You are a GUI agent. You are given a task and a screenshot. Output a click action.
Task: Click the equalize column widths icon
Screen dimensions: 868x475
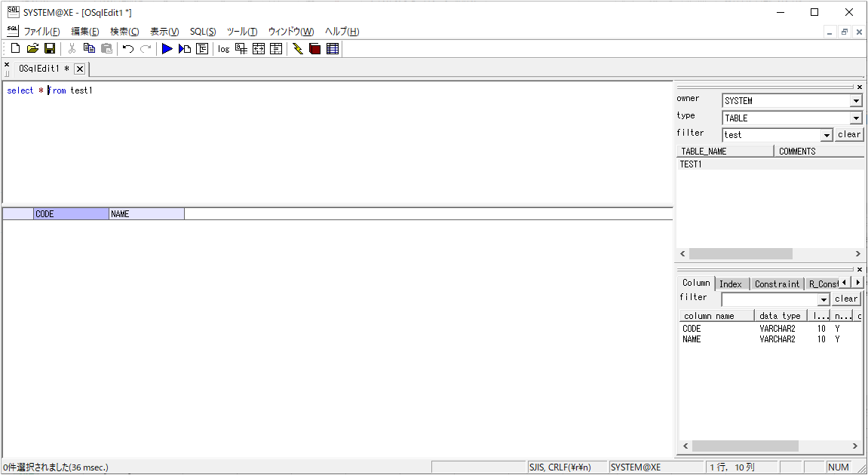[x=276, y=49]
